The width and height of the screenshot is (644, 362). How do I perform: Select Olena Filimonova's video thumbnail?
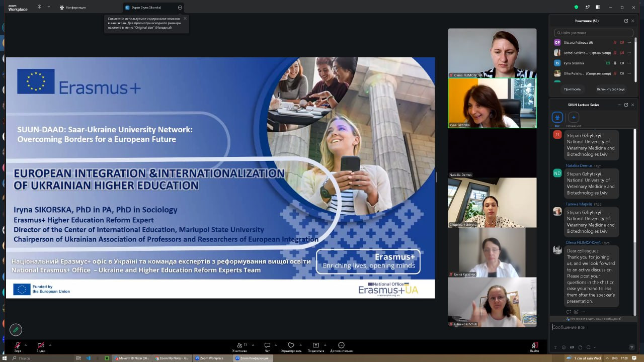tap(492, 53)
